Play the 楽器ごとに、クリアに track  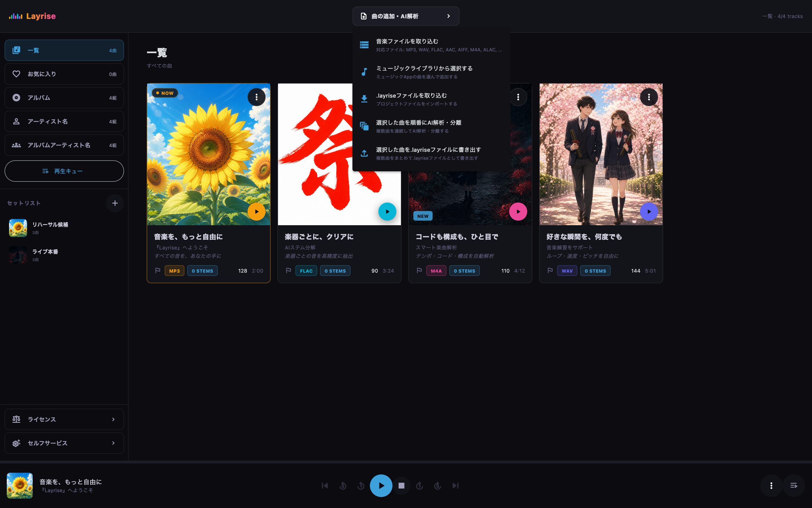387,212
